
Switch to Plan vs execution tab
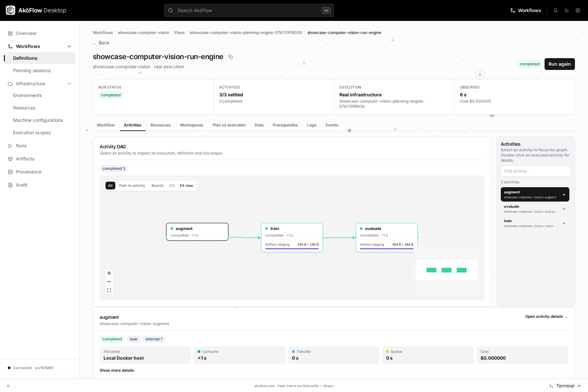(x=229, y=125)
